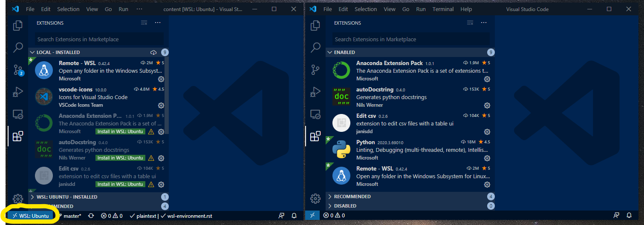
Task: Install Edit csv in WSL: Ubuntu
Action: (120, 185)
